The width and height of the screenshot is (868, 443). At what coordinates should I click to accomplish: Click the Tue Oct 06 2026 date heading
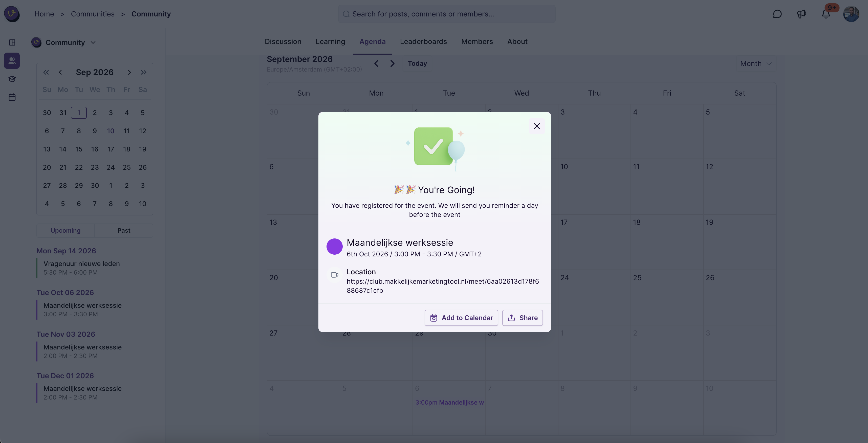[x=65, y=292]
